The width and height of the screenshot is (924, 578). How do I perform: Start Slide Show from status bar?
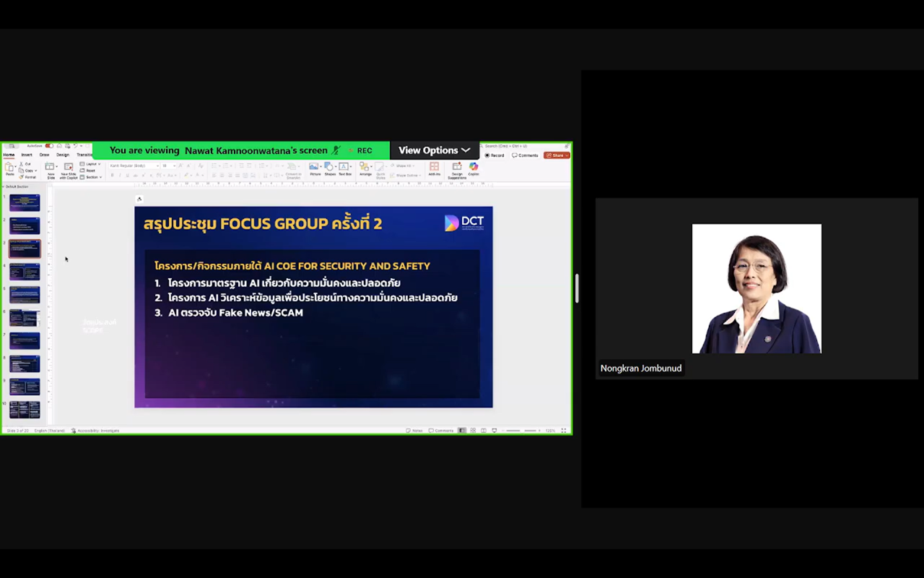point(494,431)
